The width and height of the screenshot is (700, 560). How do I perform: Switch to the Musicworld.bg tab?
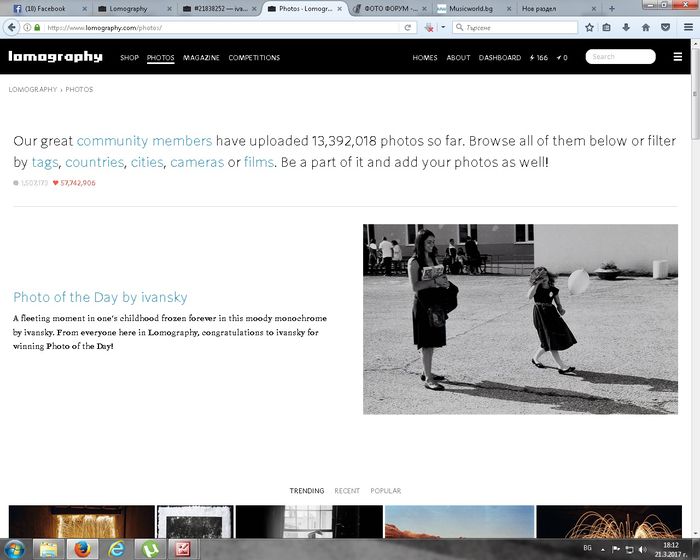point(470,8)
